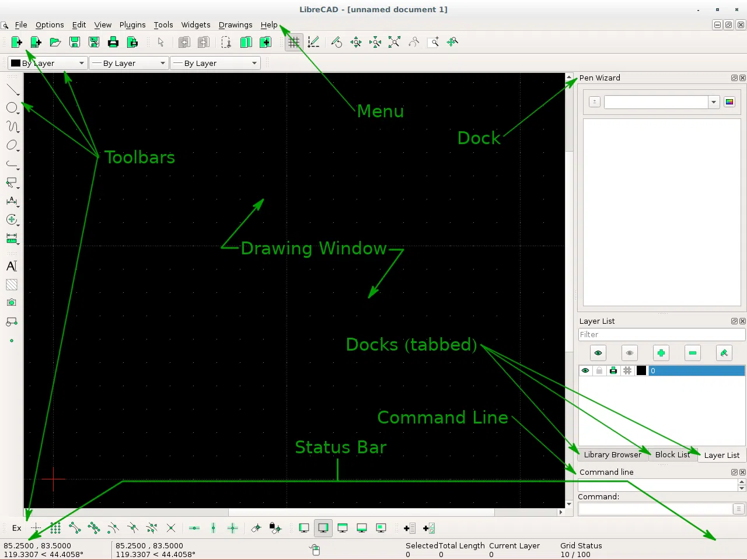Toggle printing for layer 0
The height and width of the screenshot is (560, 747).
(613, 370)
